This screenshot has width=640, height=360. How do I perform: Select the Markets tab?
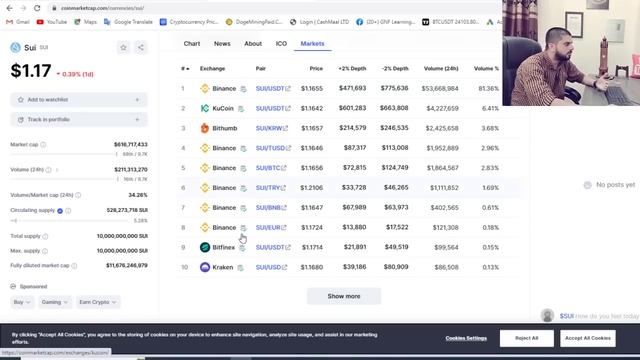point(313,44)
